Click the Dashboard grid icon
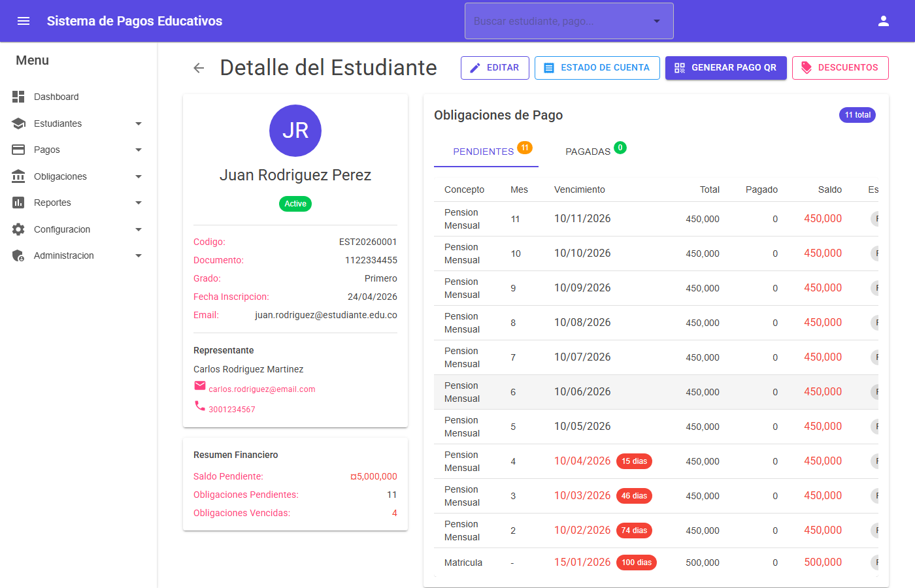This screenshot has height=588, width=915. 18,97
